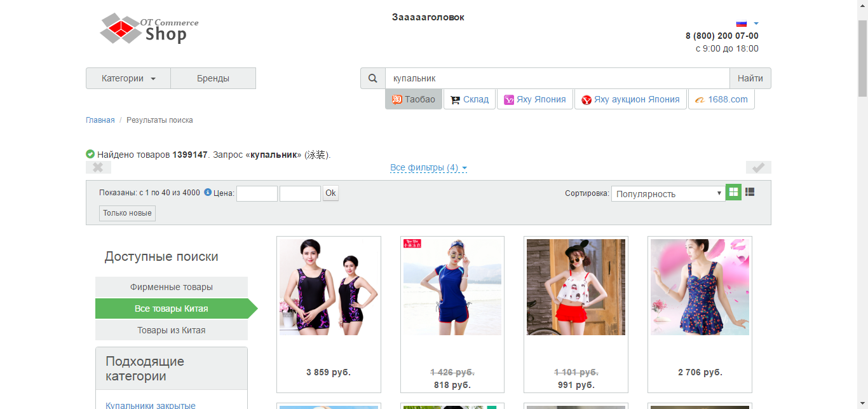Toggle Только новые filter

tap(127, 213)
